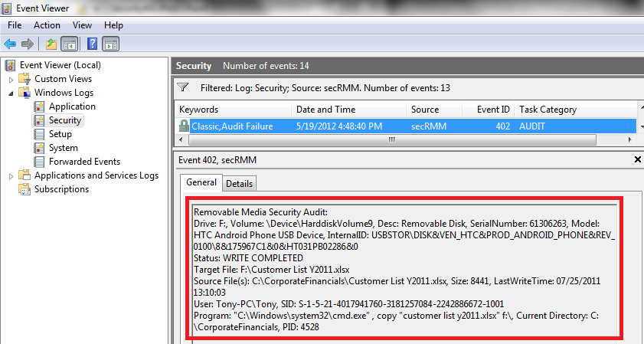This screenshot has width=644, height=344.
Task: Click the System log icon
Action: click(39, 148)
